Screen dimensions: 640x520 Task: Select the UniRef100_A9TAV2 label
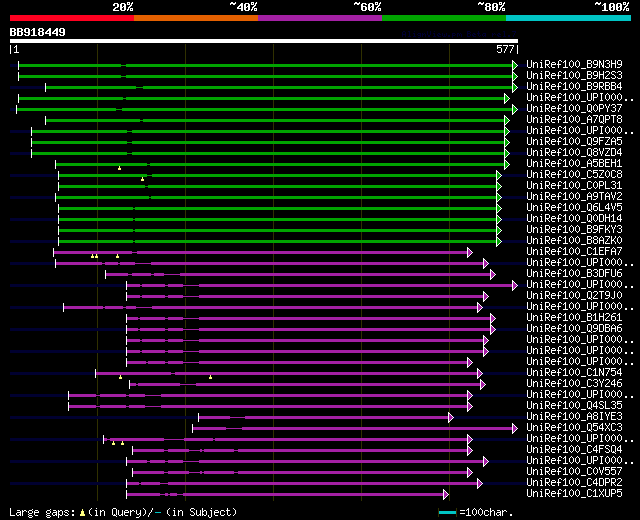pyautogui.click(x=574, y=196)
